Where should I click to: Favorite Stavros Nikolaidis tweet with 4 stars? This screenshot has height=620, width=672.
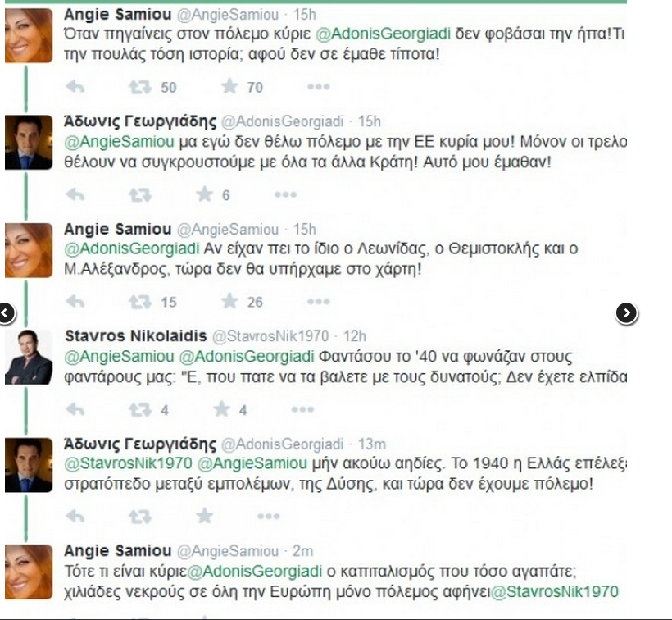[222, 408]
